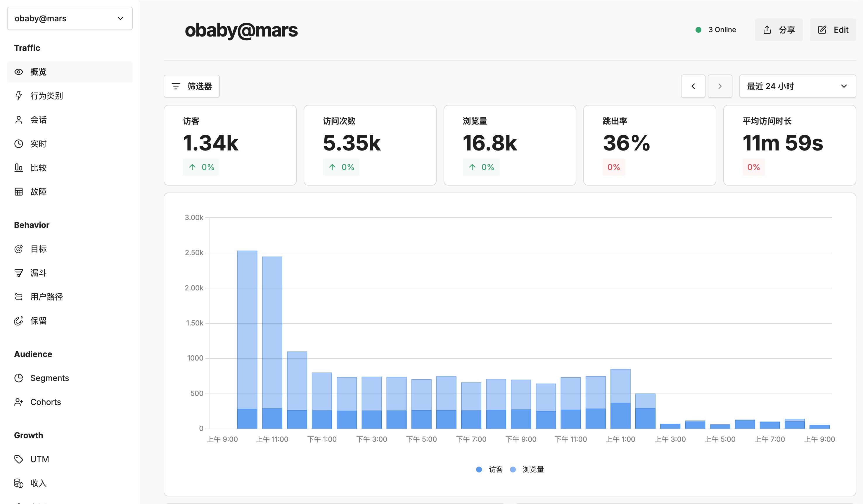
Task: Click the lightning bolt icon for 行为类别
Action: point(18,96)
